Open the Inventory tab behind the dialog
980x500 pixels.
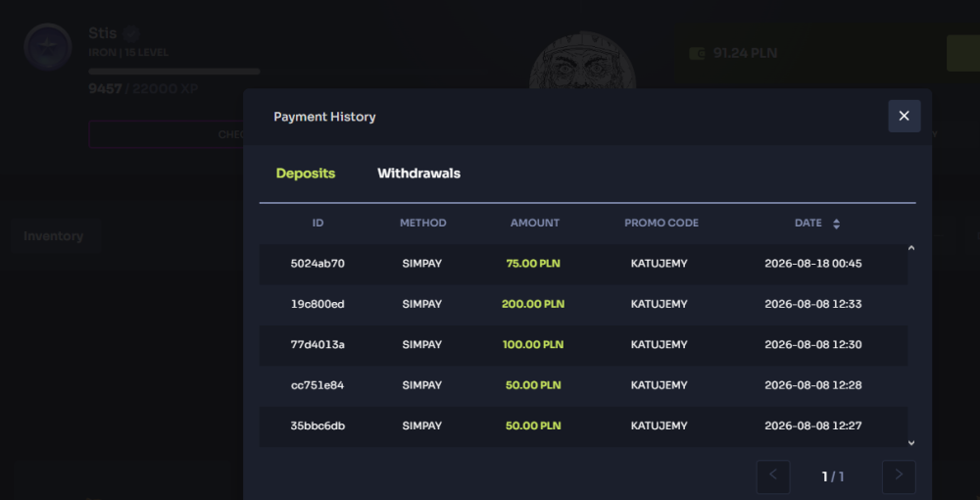pos(54,235)
